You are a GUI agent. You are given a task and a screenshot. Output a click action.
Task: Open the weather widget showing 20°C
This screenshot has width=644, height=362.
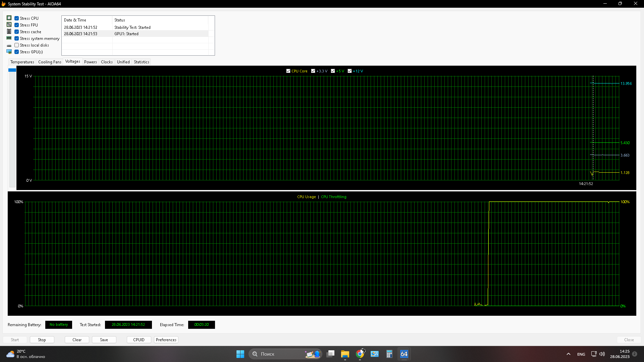pyautogui.click(x=25, y=354)
